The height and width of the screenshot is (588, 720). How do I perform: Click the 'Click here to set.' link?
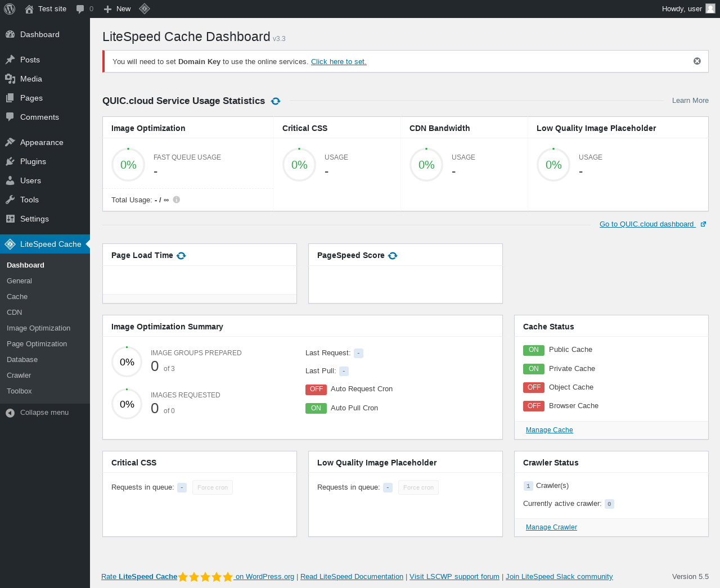tap(339, 62)
